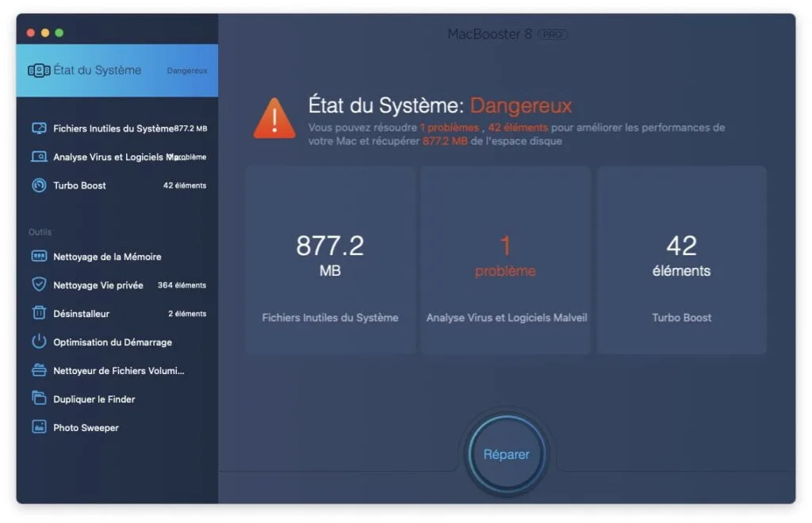Click the Turbo Boost gauge icon
The height and width of the screenshot is (523, 812).
[39, 185]
